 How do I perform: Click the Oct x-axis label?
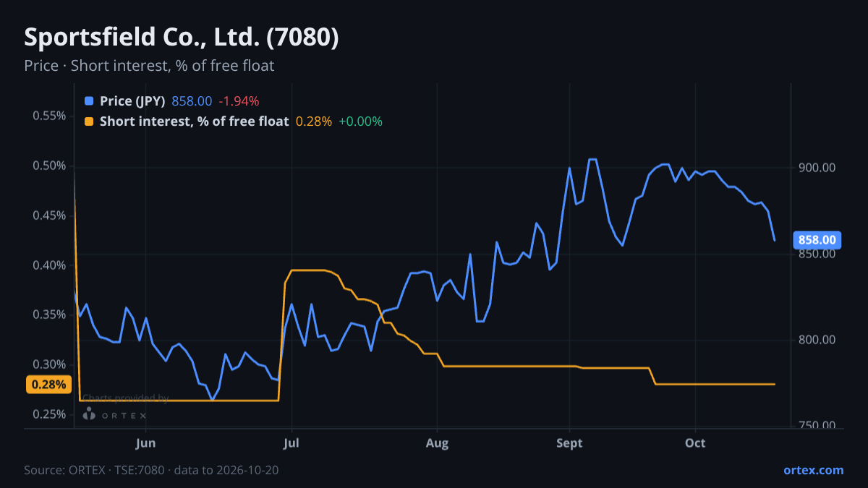coord(695,443)
